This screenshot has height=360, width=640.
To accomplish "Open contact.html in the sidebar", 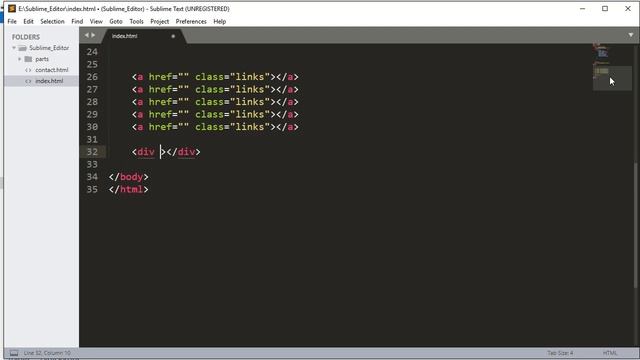I will pyautogui.click(x=51, y=70).
